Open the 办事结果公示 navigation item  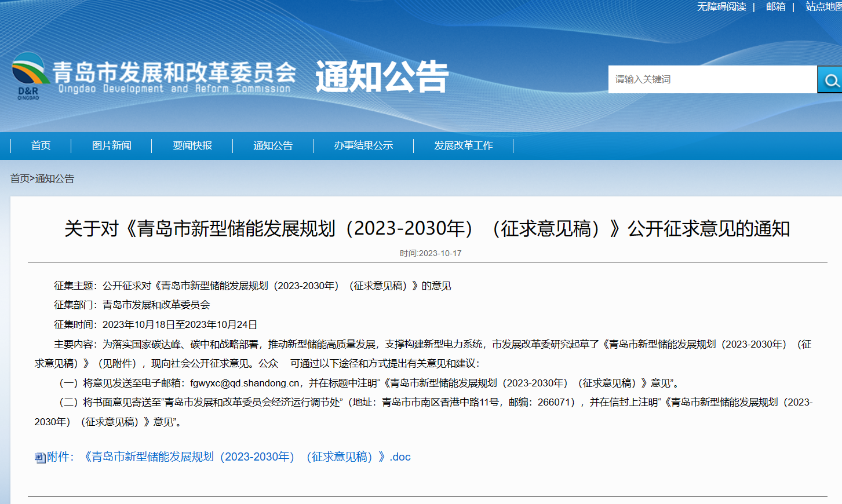point(363,145)
